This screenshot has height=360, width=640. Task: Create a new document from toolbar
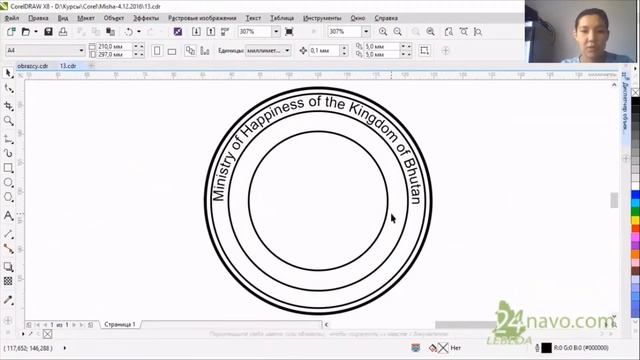(x=11, y=31)
